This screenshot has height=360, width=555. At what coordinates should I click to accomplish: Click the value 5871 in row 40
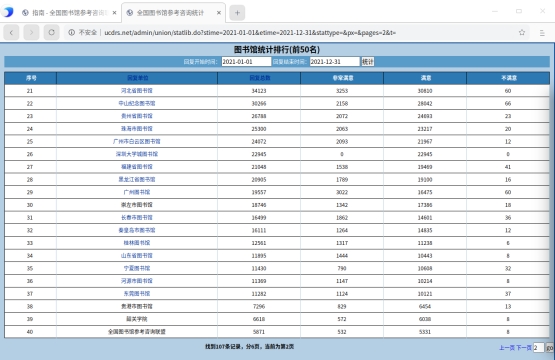tap(259, 332)
